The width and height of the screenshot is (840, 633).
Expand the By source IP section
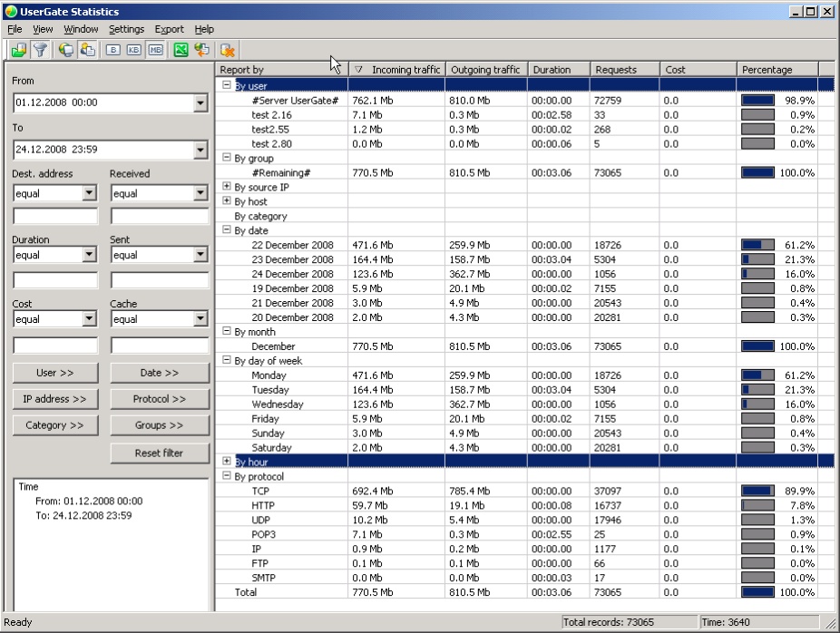(x=227, y=187)
